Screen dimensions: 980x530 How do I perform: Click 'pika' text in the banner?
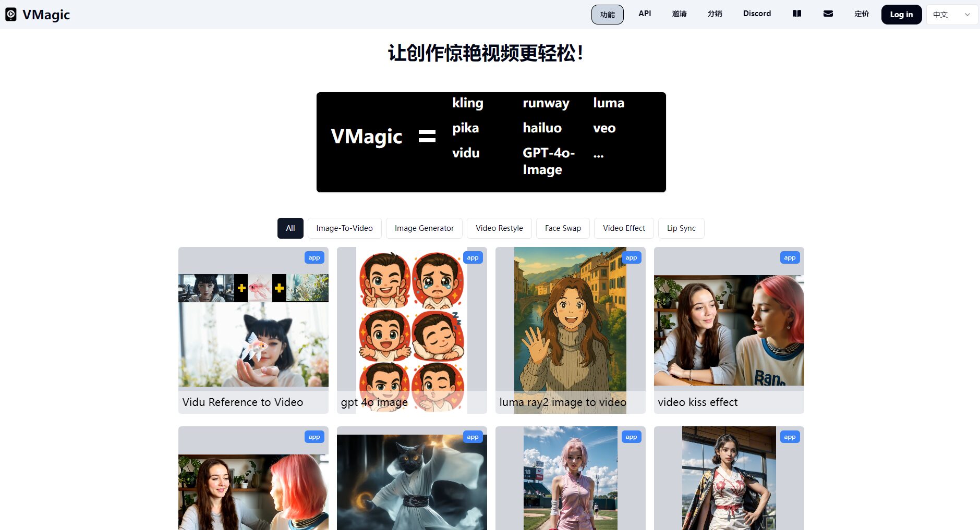pos(465,128)
